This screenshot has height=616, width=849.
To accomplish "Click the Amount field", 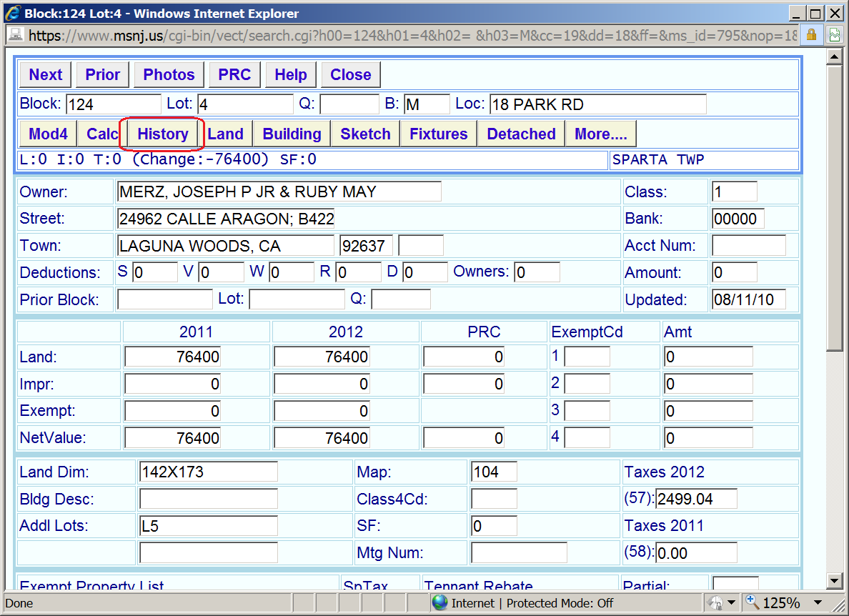I will point(734,272).
